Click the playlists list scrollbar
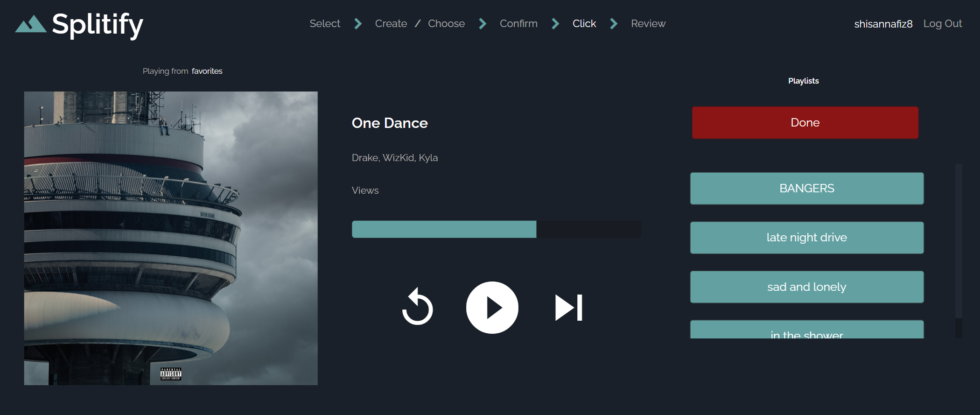This screenshot has width=980, height=415. click(x=959, y=251)
